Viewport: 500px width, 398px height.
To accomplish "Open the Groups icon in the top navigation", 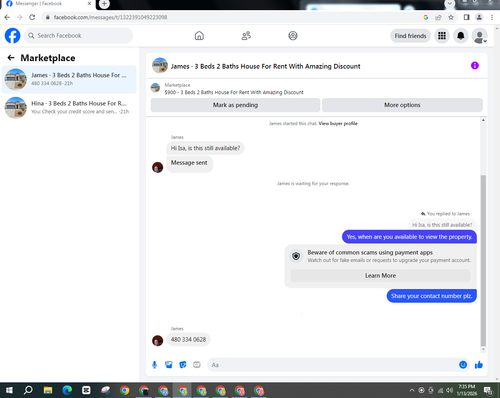I will pyautogui.click(x=293, y=36).
